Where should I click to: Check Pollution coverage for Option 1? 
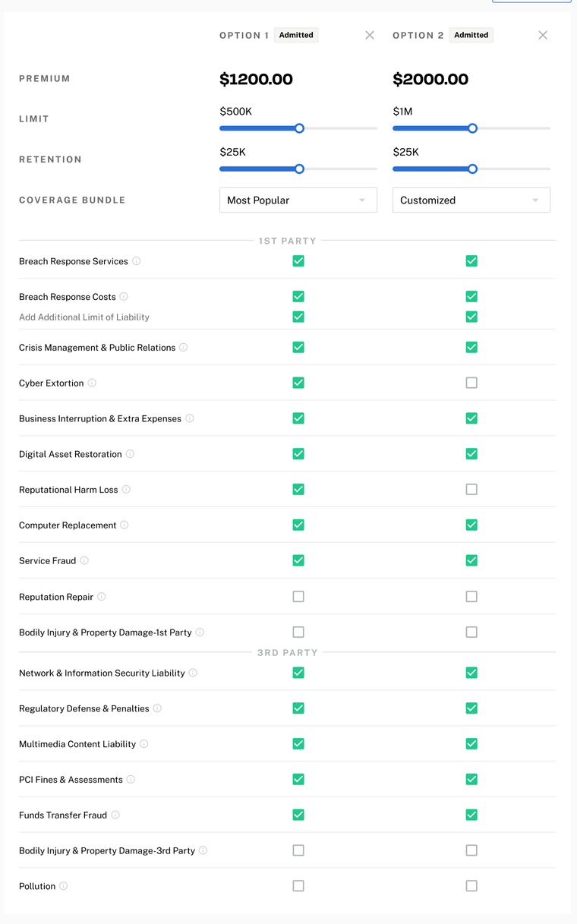coord(298,886)
